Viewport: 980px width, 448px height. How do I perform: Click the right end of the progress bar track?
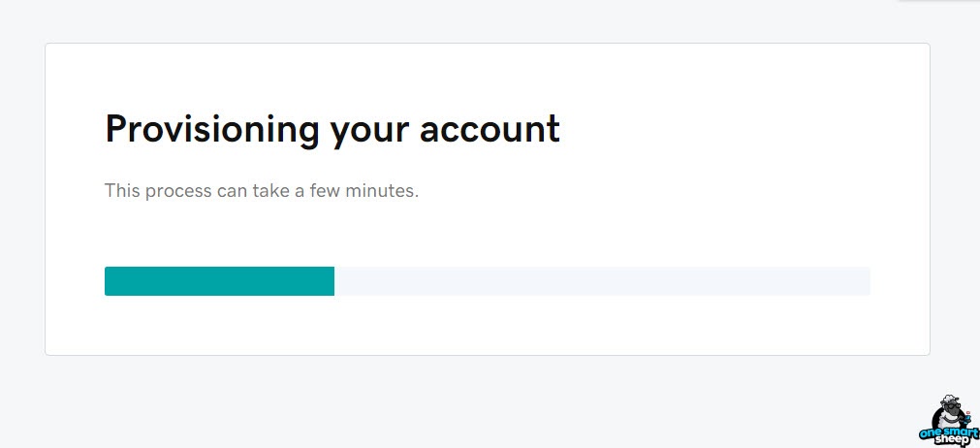[865, 281]
